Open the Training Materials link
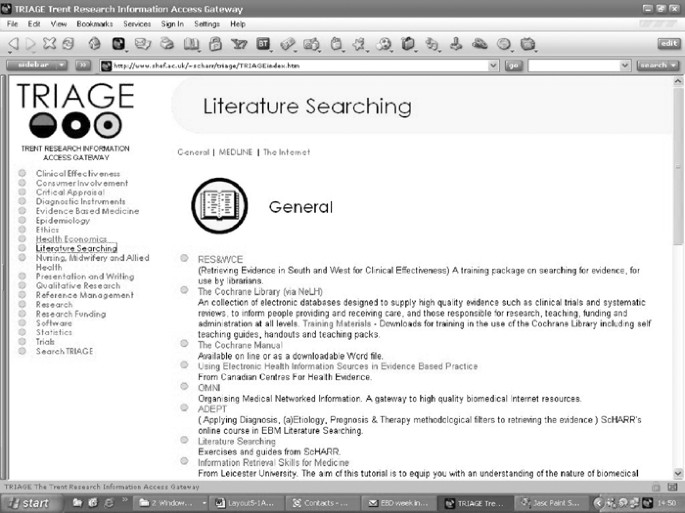The image size is (685, 513). coord(337,324)
